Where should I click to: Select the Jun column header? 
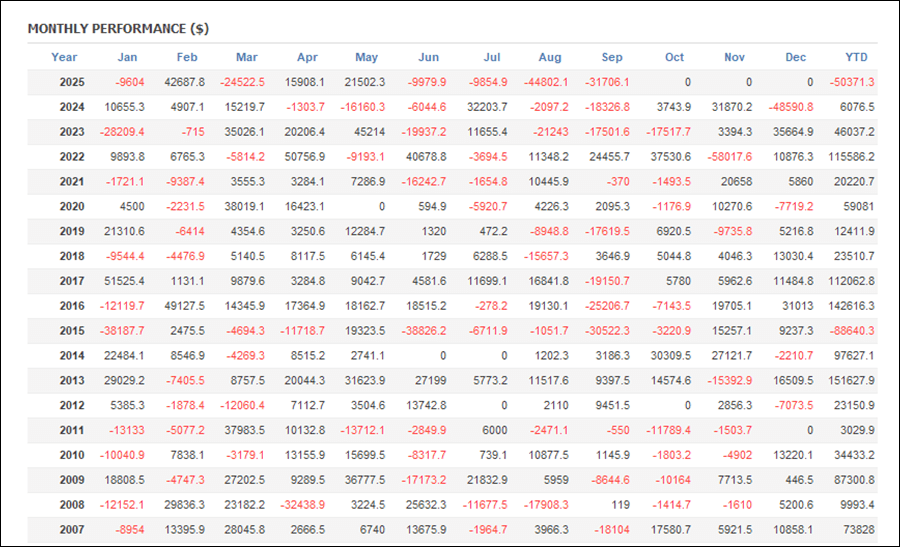click(x=427, y=57)
